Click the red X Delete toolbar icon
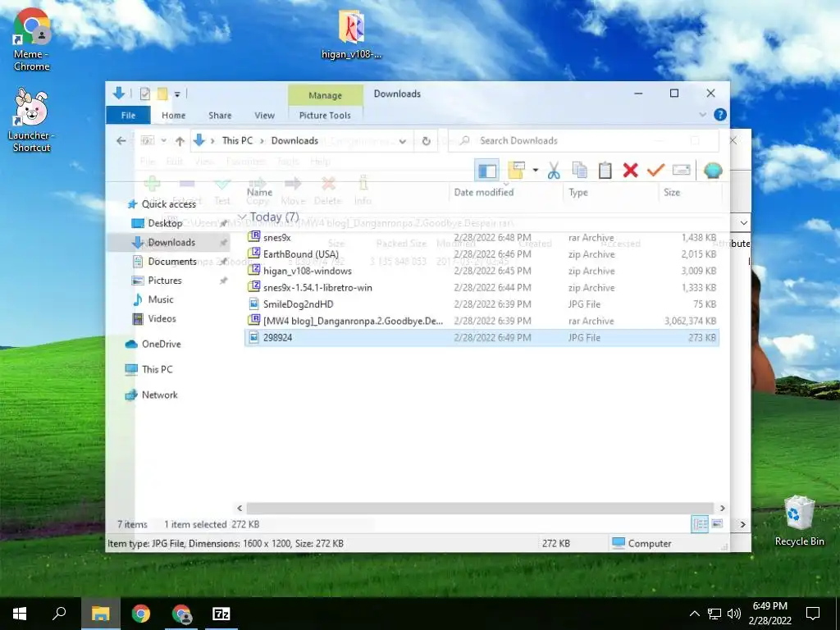This screenshot has width=840, height=630. coord(631,171)
